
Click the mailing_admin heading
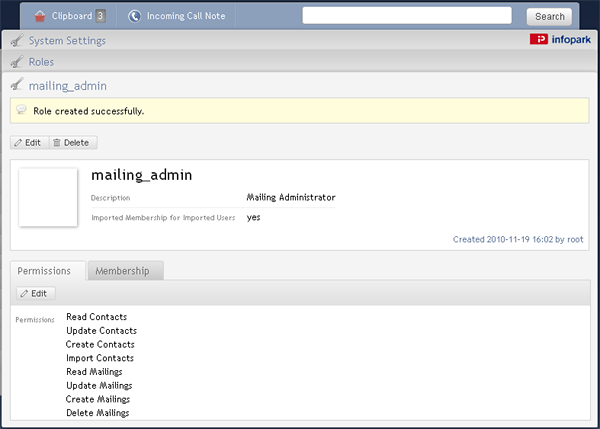tap(142, 175)
